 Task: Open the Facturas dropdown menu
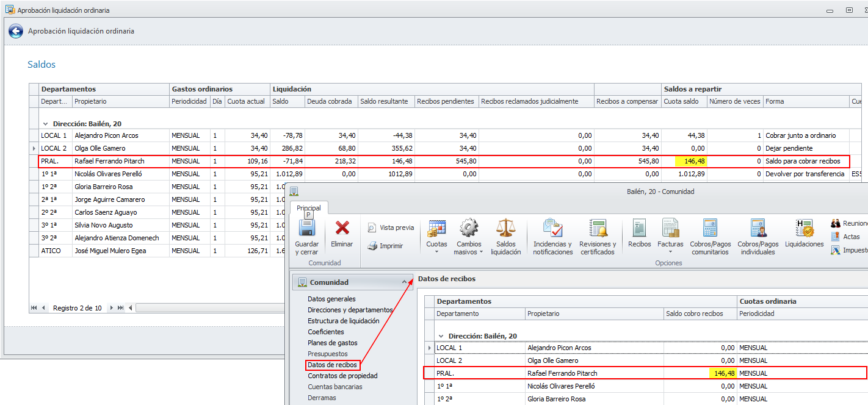tap(670, 251)
